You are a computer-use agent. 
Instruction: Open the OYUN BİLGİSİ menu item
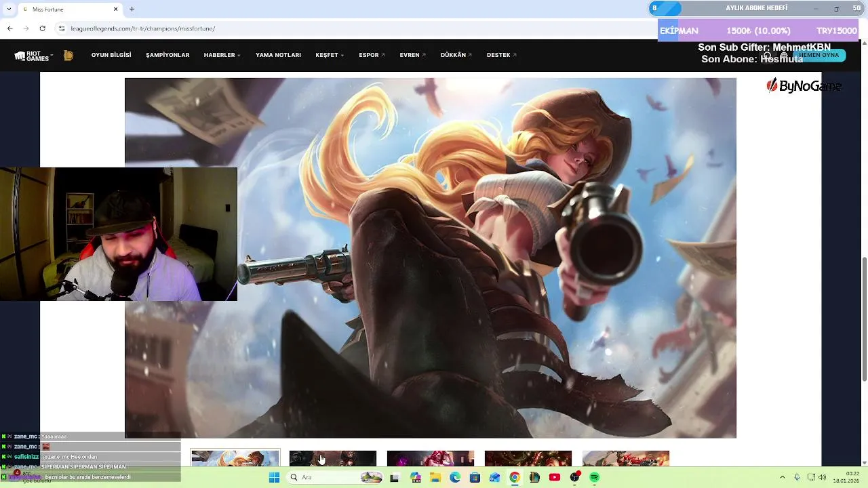111,55
